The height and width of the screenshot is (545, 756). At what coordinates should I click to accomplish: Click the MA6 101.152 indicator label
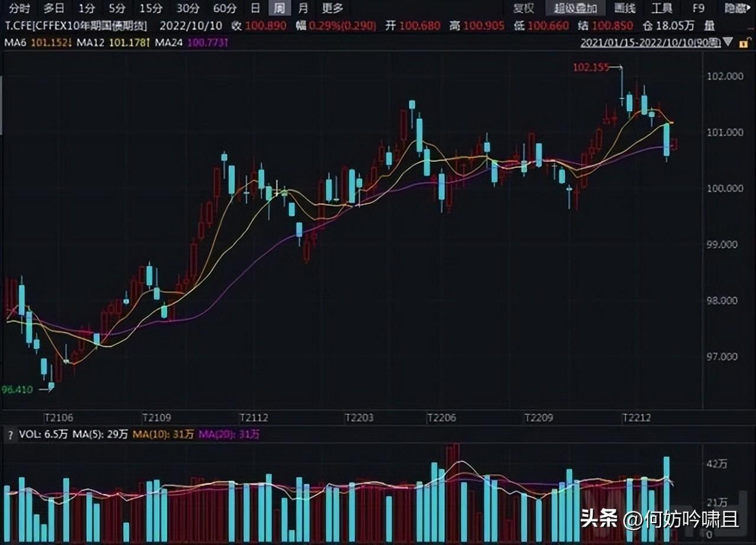[x=38, y=43]
